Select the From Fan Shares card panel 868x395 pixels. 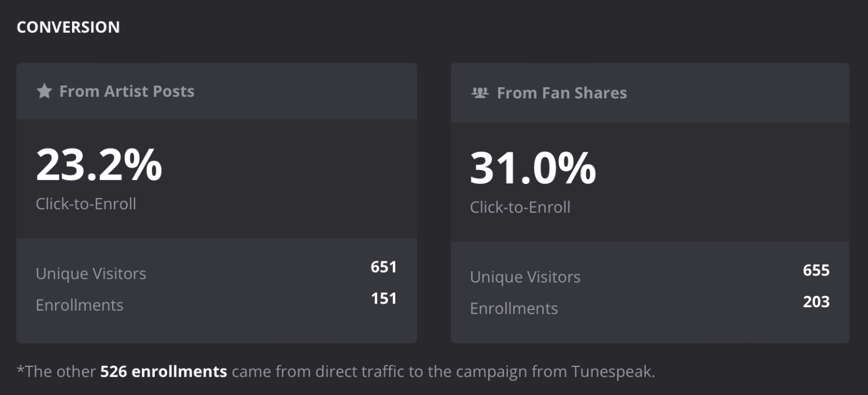pyautogui.click(x=651, y=202)
